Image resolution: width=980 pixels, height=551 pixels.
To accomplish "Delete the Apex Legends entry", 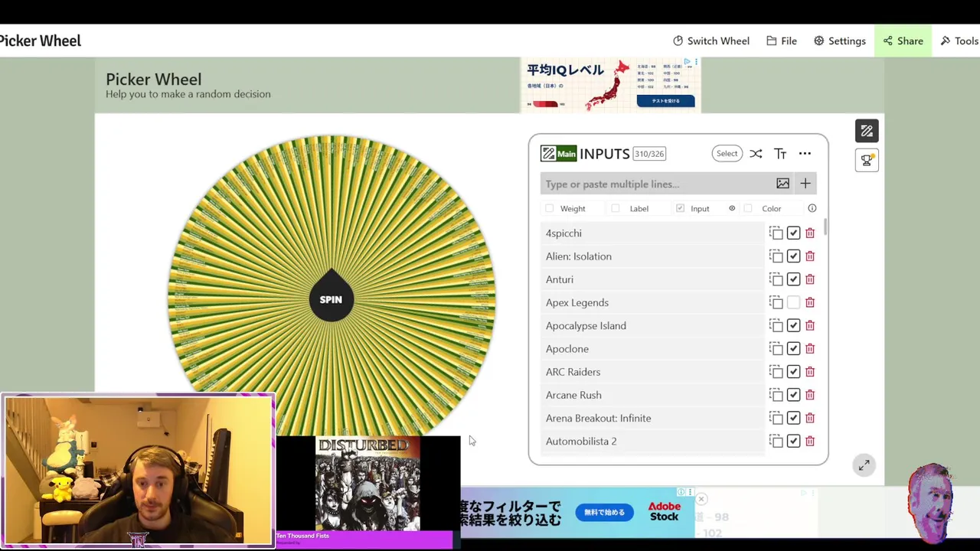I will point(810,302).
